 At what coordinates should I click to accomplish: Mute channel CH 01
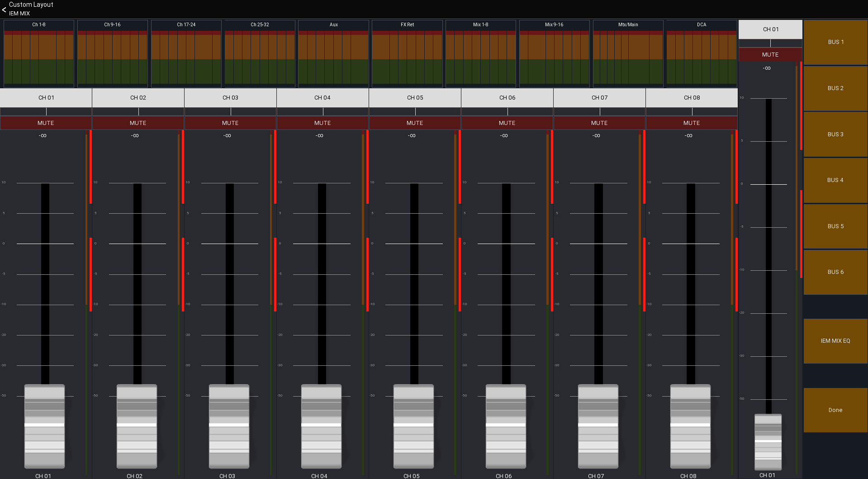tap(45, 123)
